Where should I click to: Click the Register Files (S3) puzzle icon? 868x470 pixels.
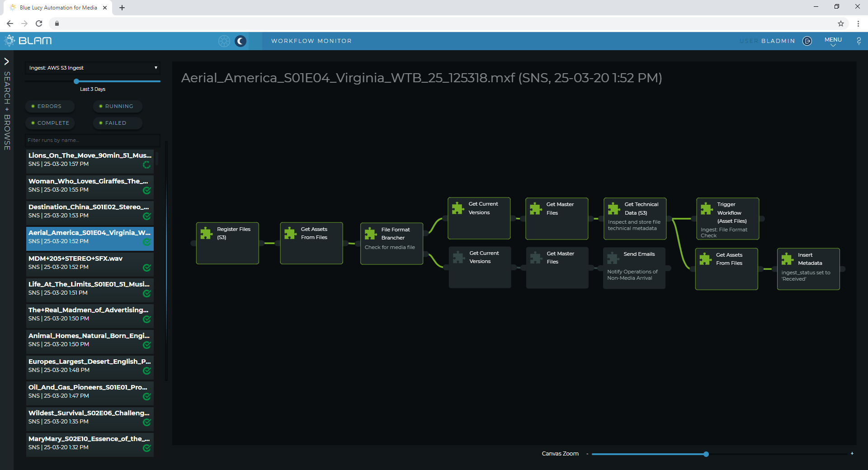(207, 233)
